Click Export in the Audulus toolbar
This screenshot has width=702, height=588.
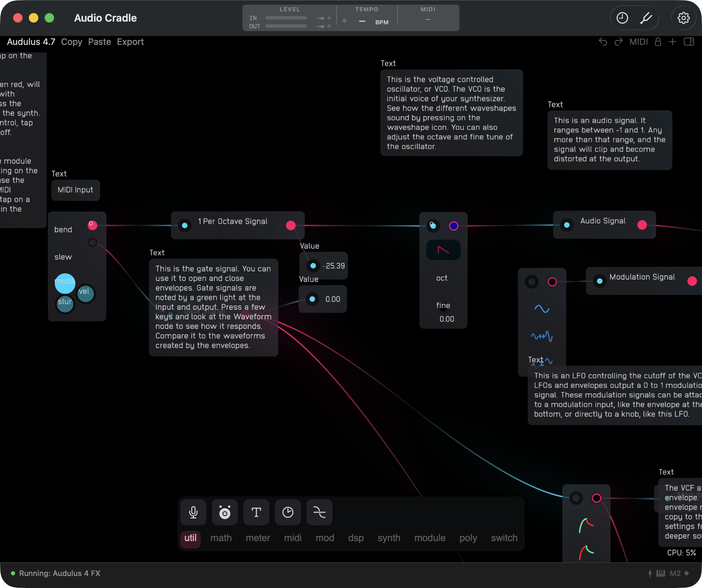coord(130,42)
